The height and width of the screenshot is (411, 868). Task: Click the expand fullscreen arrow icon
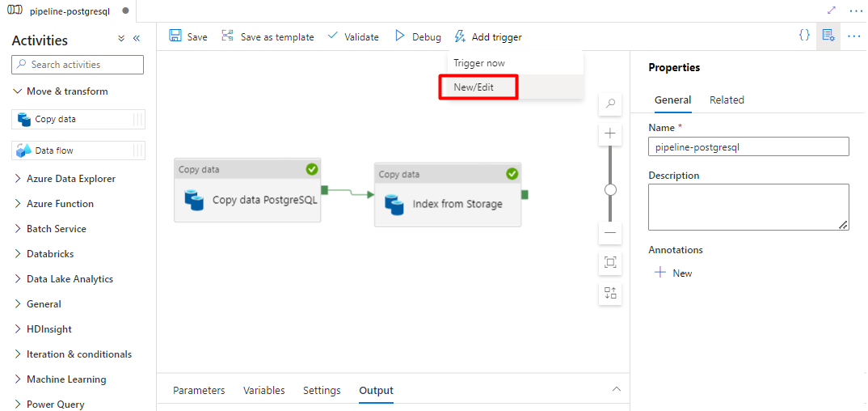point(831,11)
